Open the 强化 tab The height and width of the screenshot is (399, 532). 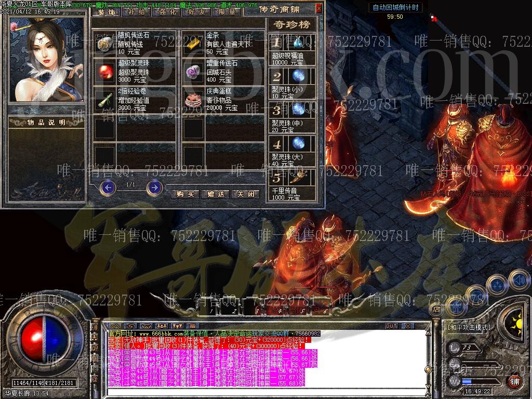point(167,11)
